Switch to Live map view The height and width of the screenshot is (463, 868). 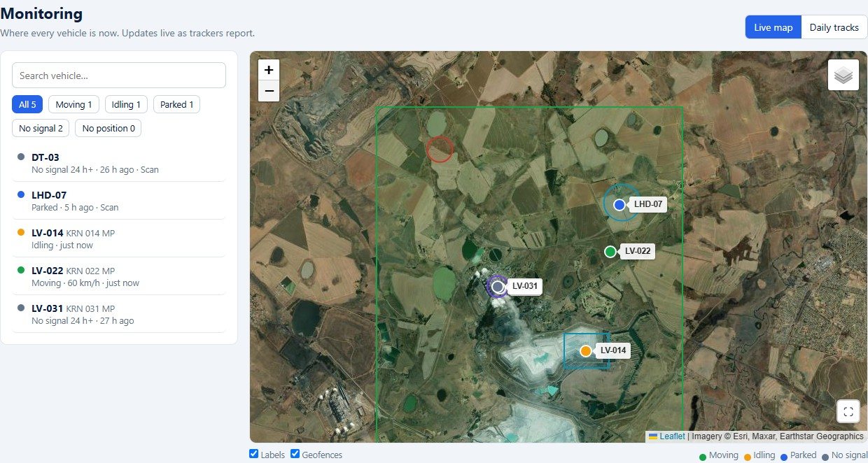(773, 27)
